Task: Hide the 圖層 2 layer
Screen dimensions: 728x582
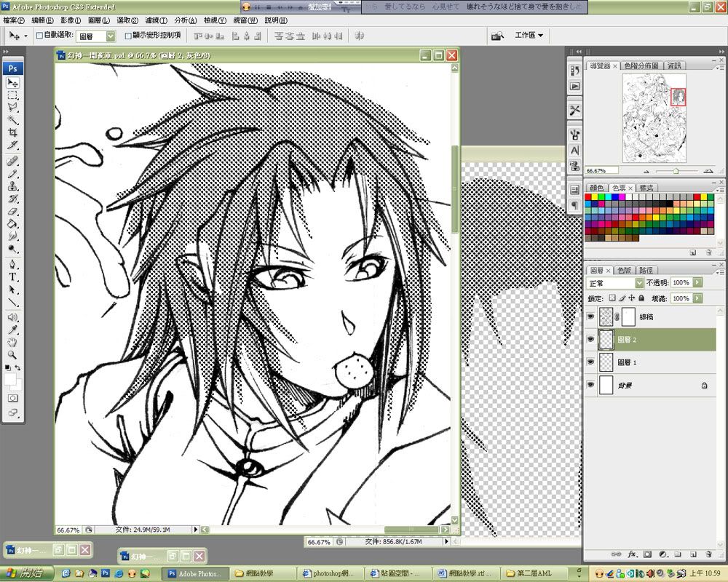Action: 590,339
